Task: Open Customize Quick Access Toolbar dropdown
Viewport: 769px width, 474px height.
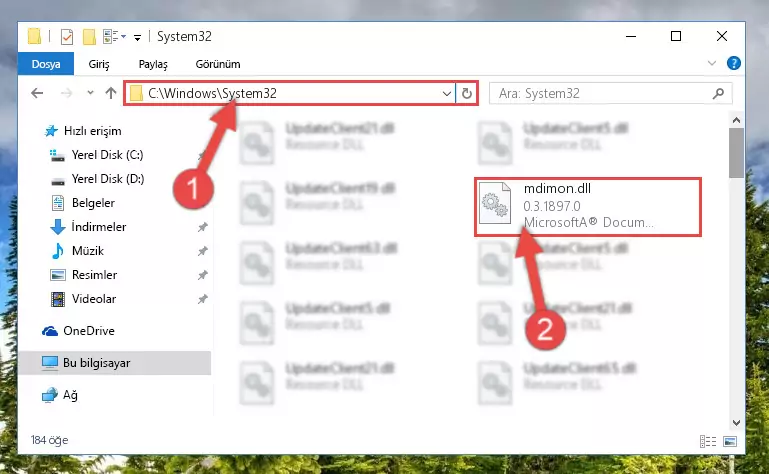Action: (137, 37)
